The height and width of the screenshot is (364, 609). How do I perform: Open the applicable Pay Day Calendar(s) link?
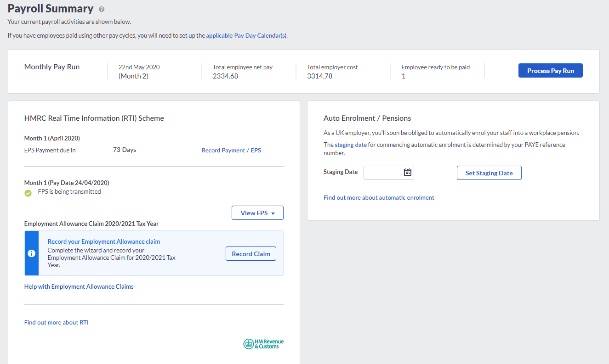[246, 35]
